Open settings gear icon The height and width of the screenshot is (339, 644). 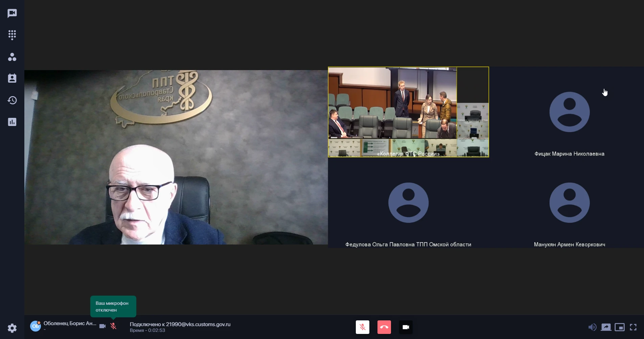click(x=12, y=328)
